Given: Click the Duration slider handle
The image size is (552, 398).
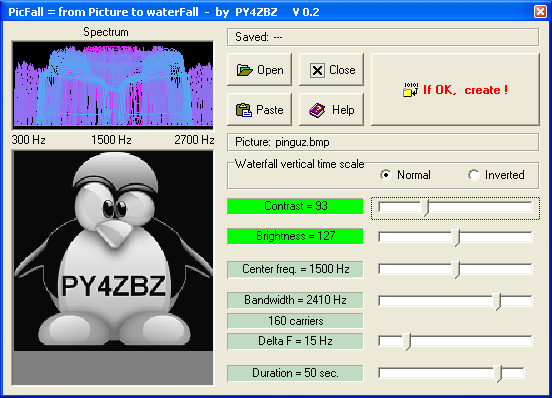Looking at the screenshot, I should pos(498,374).
